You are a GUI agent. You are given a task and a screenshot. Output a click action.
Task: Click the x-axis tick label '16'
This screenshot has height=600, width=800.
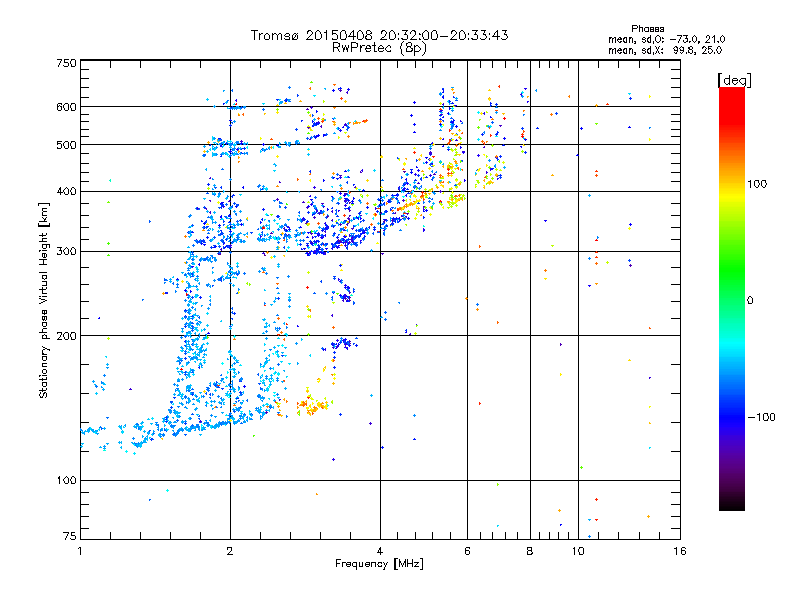(680, 551)
